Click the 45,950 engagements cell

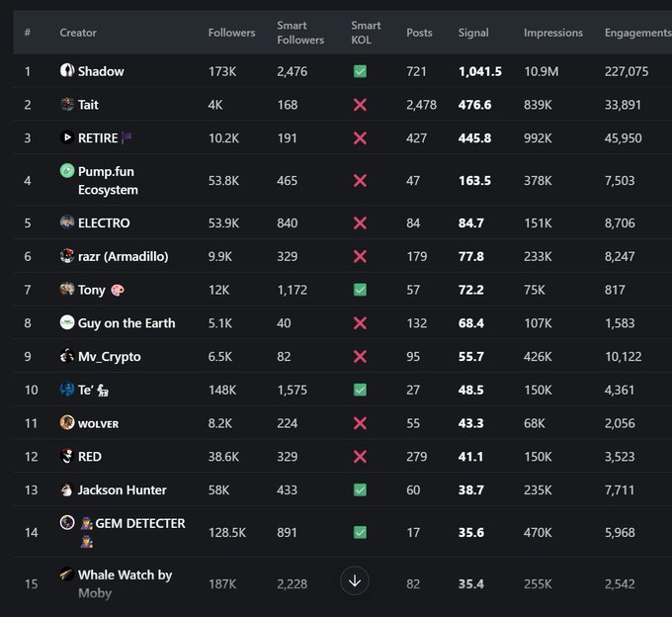tap(624, 138)
